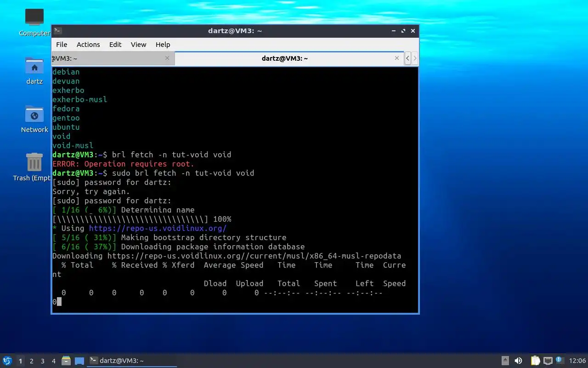Switch to workspace 4
This screenshot has width=588, height=368.
pos(53,361)
